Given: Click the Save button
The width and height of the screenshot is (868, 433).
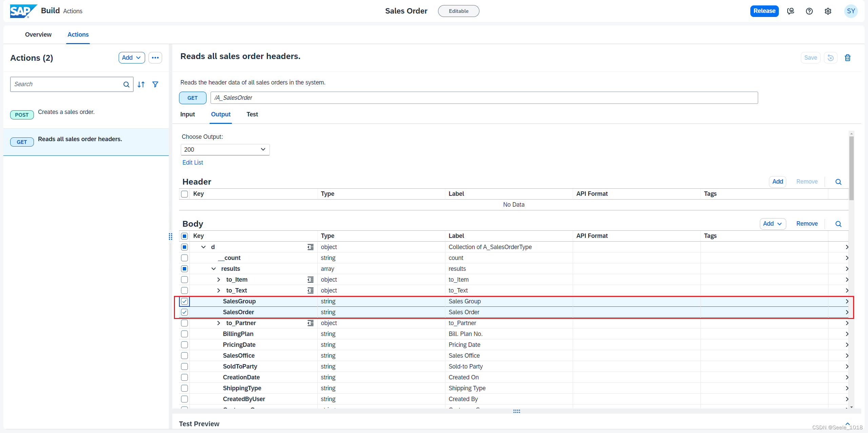Looking at the screenshot, I should coord(811,58).
